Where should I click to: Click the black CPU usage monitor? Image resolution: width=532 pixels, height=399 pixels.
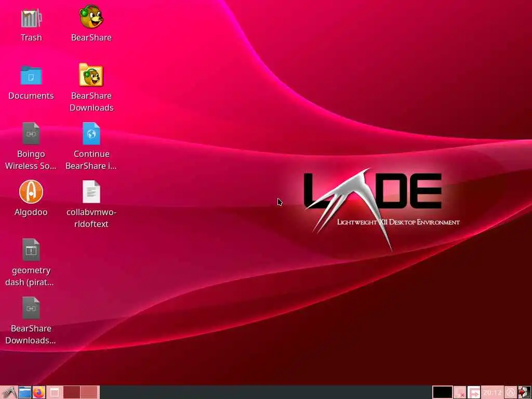coord(442,393)
